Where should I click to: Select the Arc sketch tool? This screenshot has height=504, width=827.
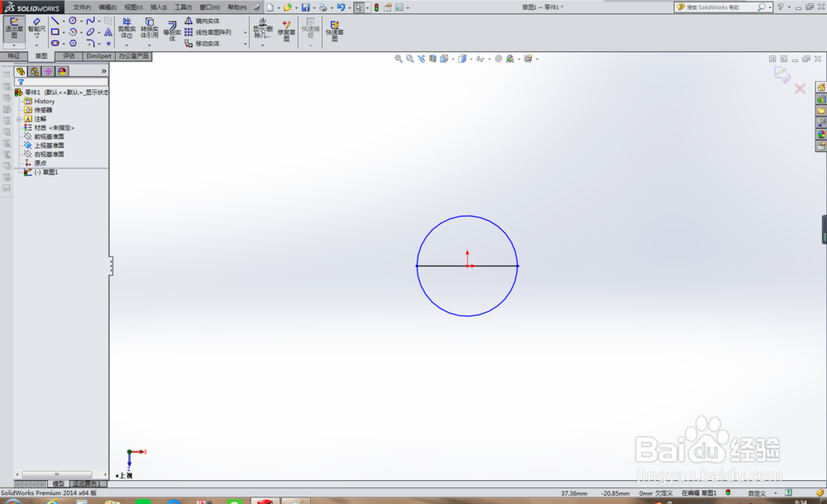tap(73, 32)
